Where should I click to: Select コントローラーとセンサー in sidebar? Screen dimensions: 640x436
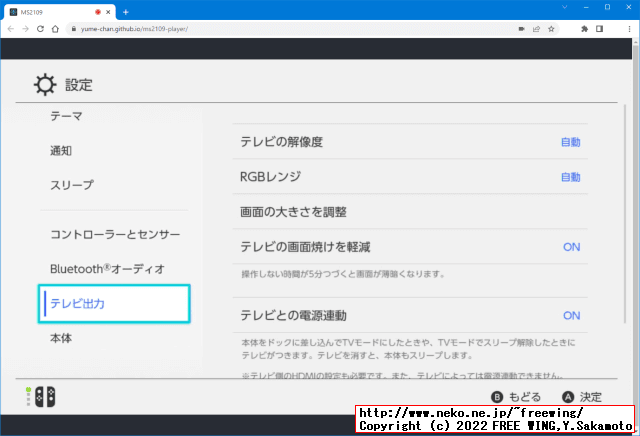pos(115,234)
